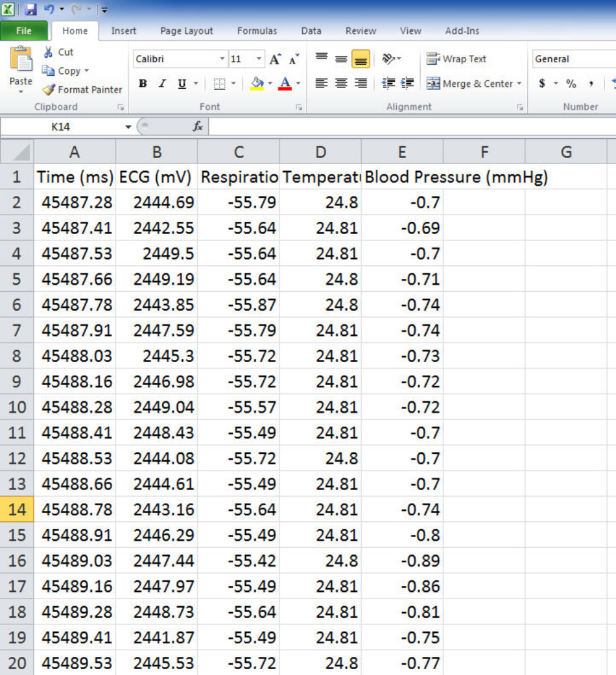
Task: Expand the Merge & Center dropdown arrow
Action: pos(519,84)
